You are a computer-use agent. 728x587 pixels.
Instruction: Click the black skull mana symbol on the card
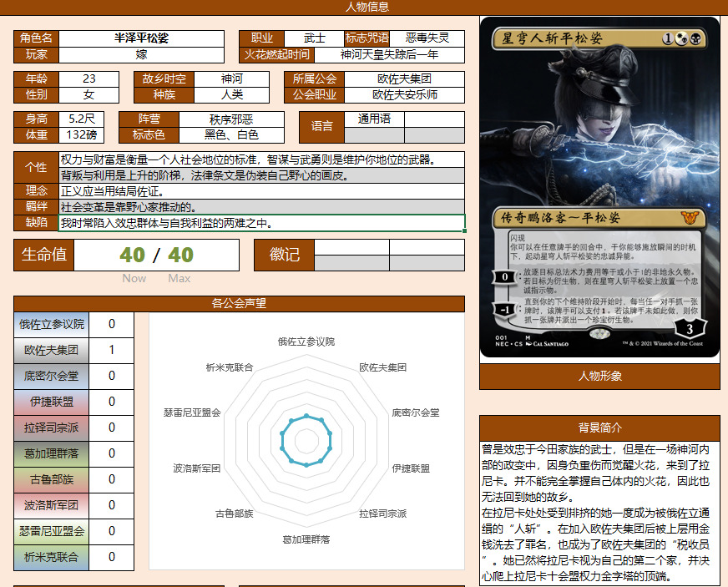[695, 39]
